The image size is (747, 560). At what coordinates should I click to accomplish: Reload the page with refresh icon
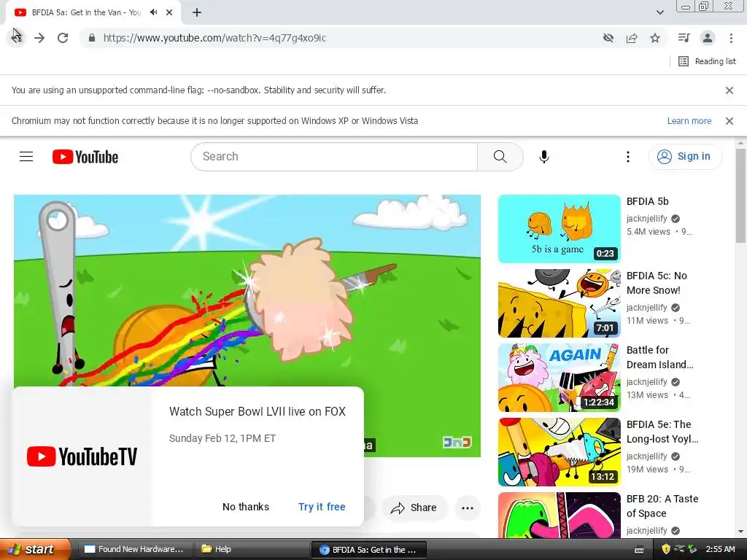click(63, 38)
